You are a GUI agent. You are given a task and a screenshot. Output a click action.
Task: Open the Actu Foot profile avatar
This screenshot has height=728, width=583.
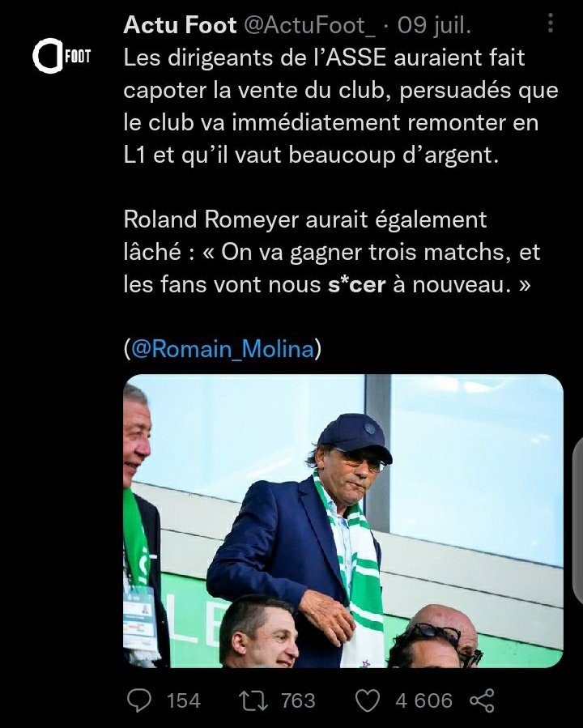[x=62, y=56]
